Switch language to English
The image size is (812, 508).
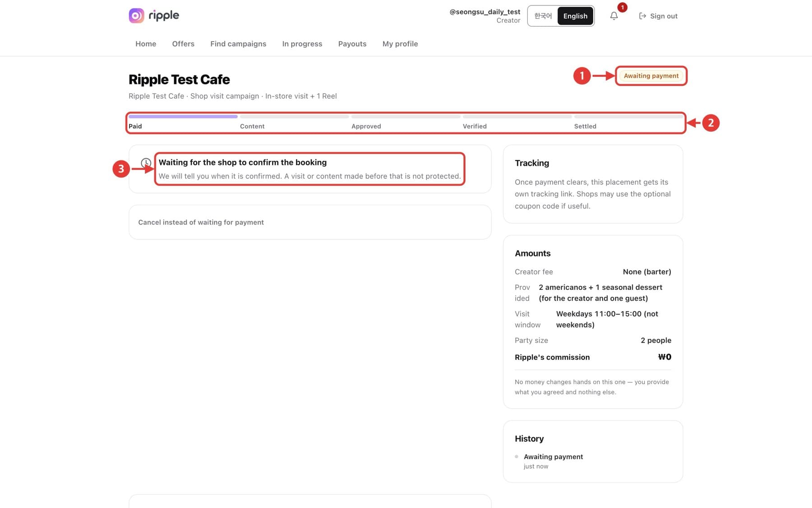(575, 16)
